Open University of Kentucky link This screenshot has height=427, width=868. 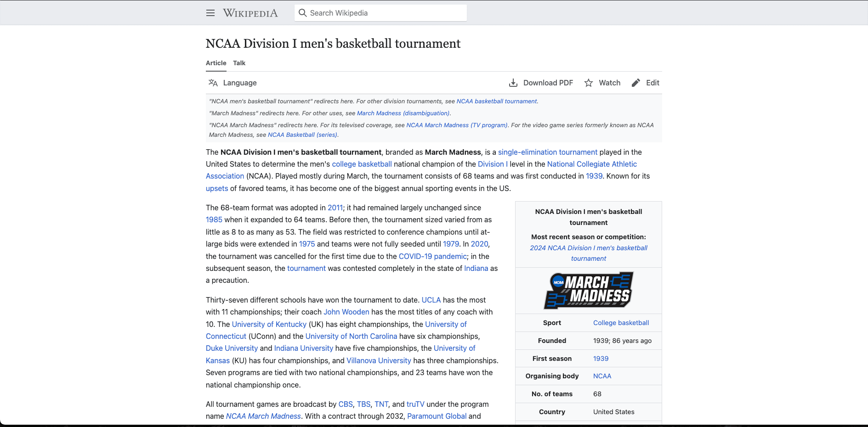[x=269, y=324]
